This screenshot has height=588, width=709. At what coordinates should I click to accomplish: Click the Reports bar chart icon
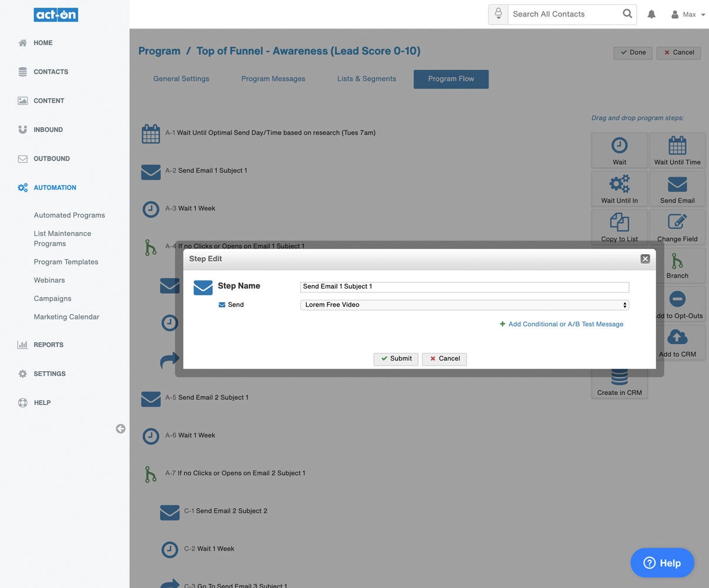22,345
